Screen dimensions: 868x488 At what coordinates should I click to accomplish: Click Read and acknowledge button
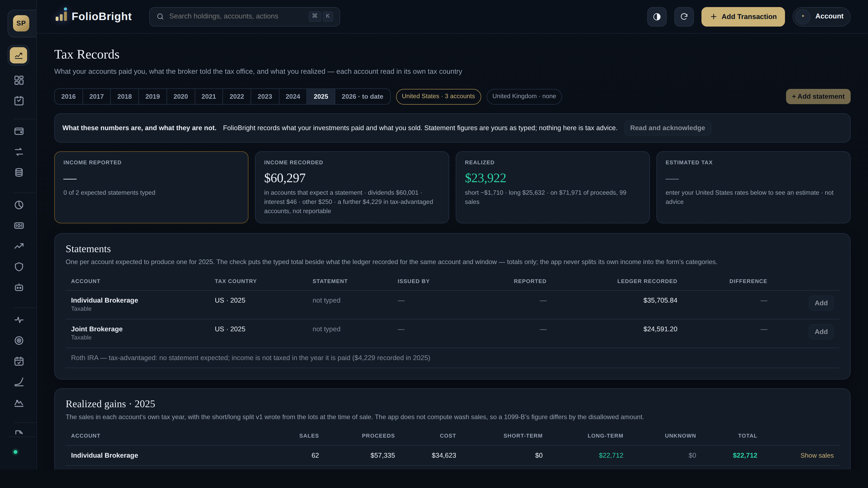(668, 128)
